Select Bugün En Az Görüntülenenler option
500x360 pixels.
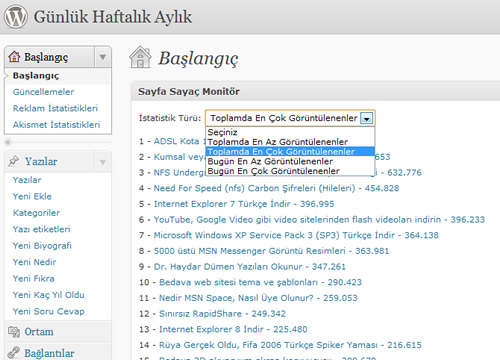tap(290, 161)
